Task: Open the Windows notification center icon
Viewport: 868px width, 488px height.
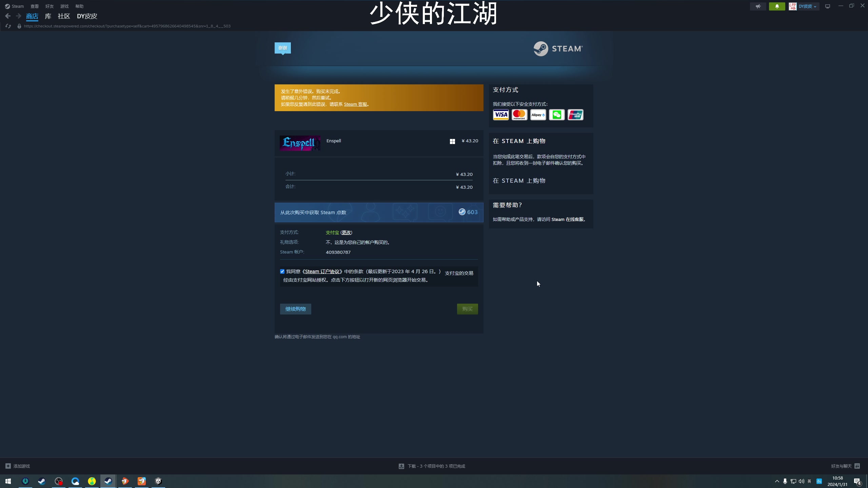Action: tap(857, 481)
